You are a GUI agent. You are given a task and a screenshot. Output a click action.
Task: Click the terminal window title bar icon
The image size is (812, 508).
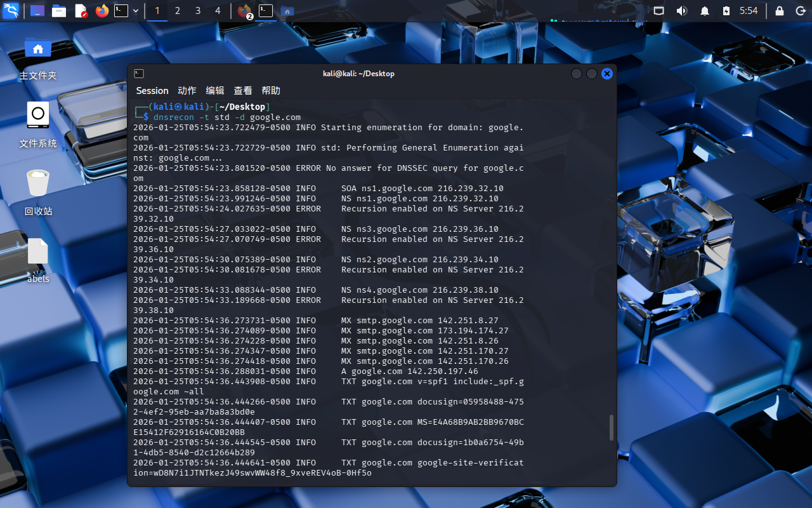139,74
